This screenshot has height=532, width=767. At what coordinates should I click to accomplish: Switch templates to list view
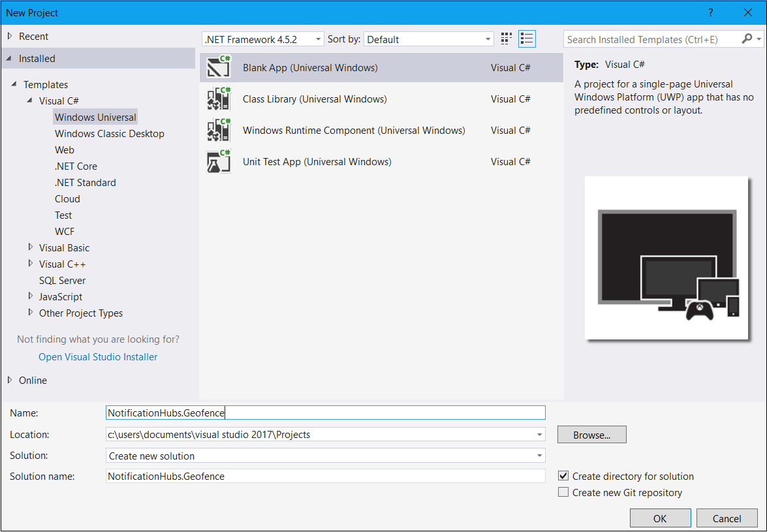coord(527,39)
